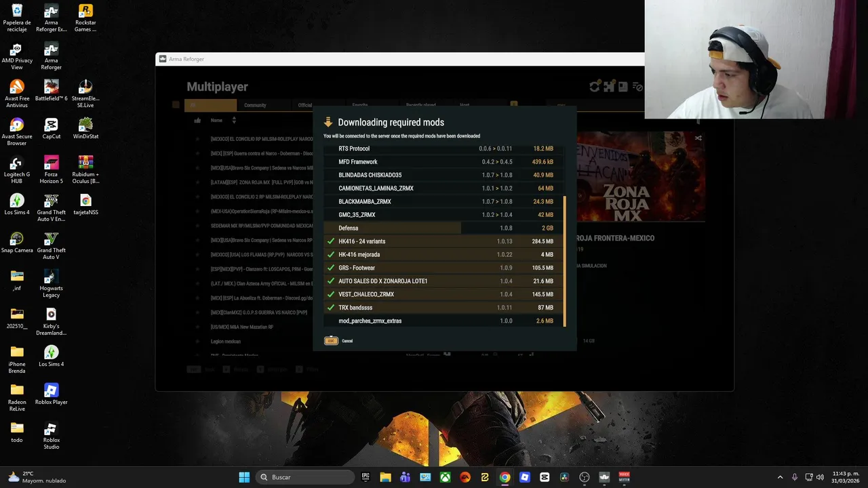Open Avast Free Antivirus desktop icon
The height and width of the screenshot is (488, 868).
point(17,94)
